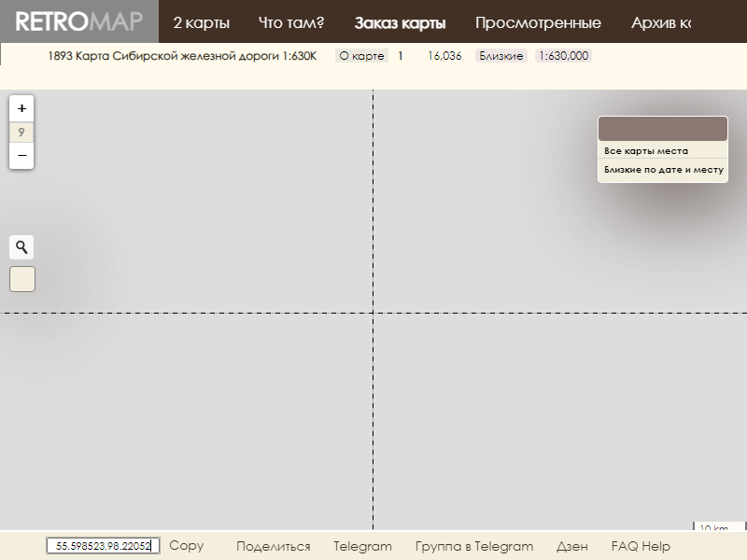
Task: Open 'Заказ карты' in top navigation
Action: (400, 22)
